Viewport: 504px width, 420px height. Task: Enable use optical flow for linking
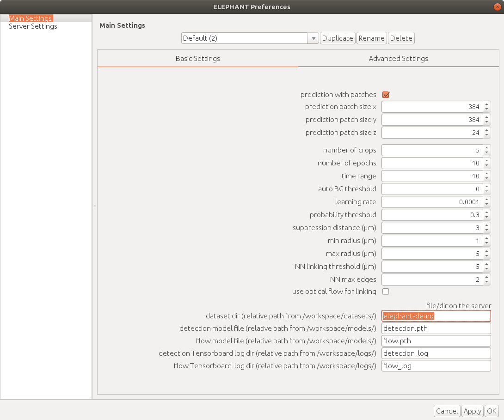(386, 292)
